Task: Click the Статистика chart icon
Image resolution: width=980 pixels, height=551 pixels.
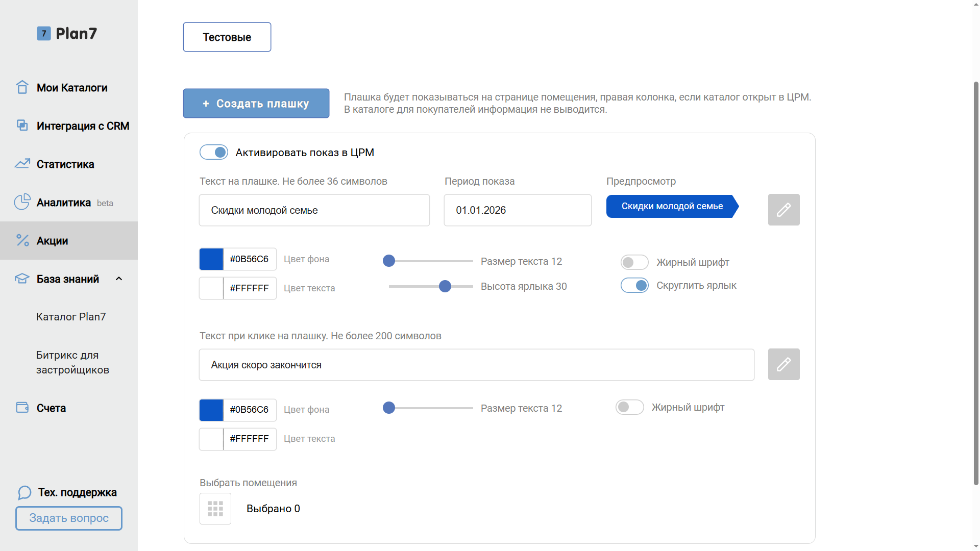Action: [x=22, y=164]
